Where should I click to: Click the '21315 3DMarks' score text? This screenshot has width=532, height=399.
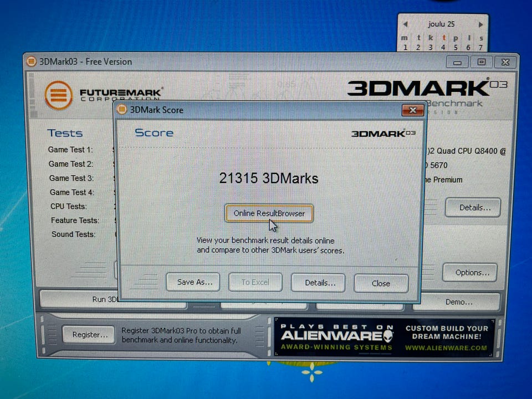point(268,178)
